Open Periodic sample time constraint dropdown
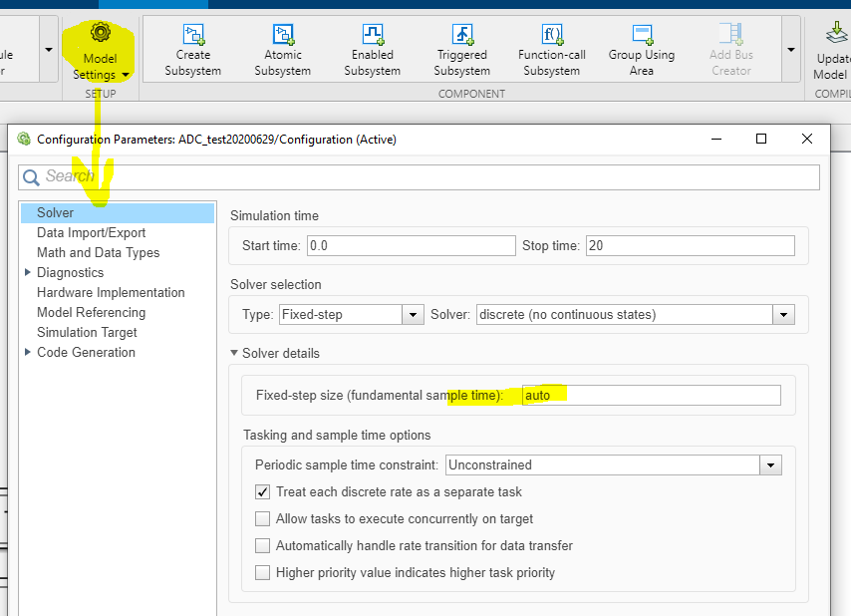Image resolution: width=851 pixels, height=616 pixels. (770, 465)
